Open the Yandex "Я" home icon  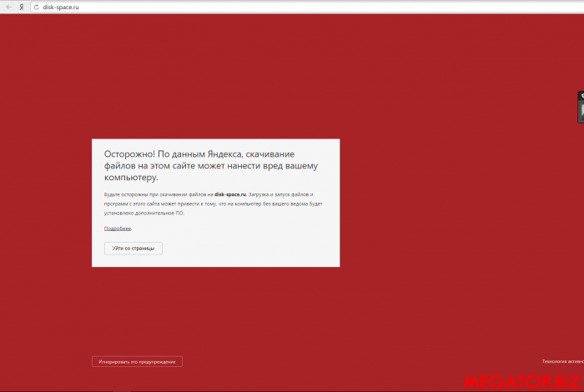(22, 7)
